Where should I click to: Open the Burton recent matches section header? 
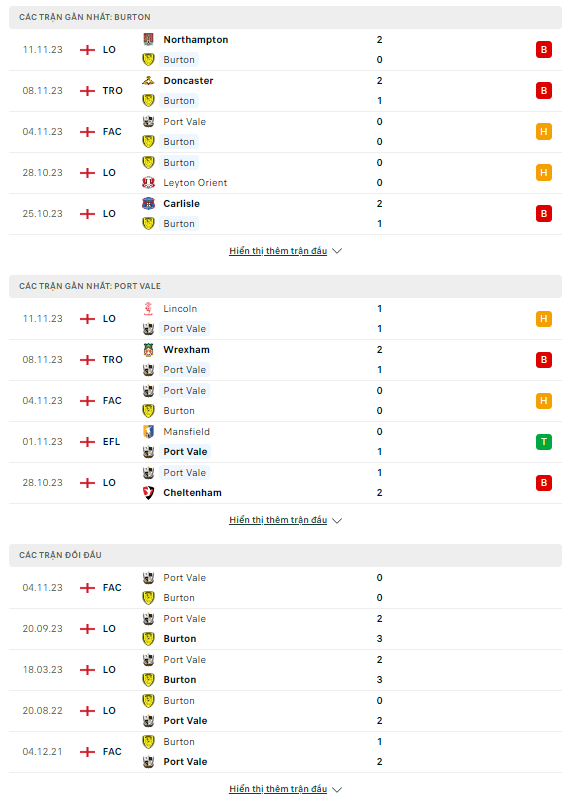coord(285,17)
